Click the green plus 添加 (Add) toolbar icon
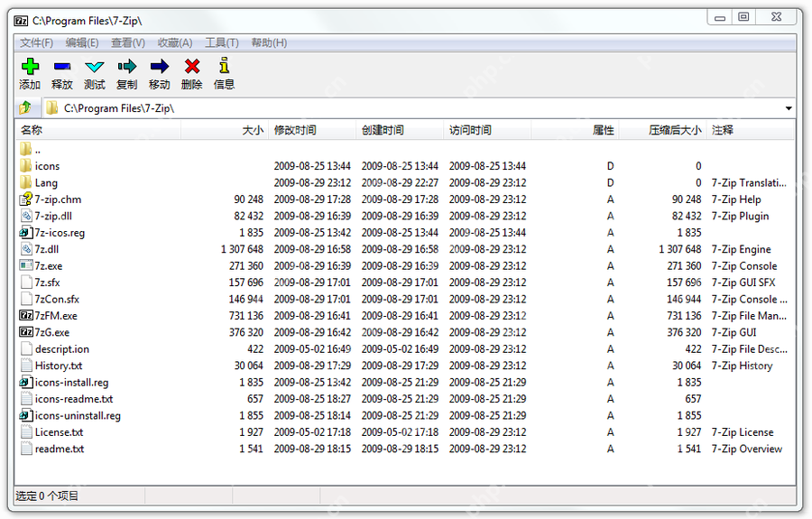812x519 pixels. (x=30, y=66)
